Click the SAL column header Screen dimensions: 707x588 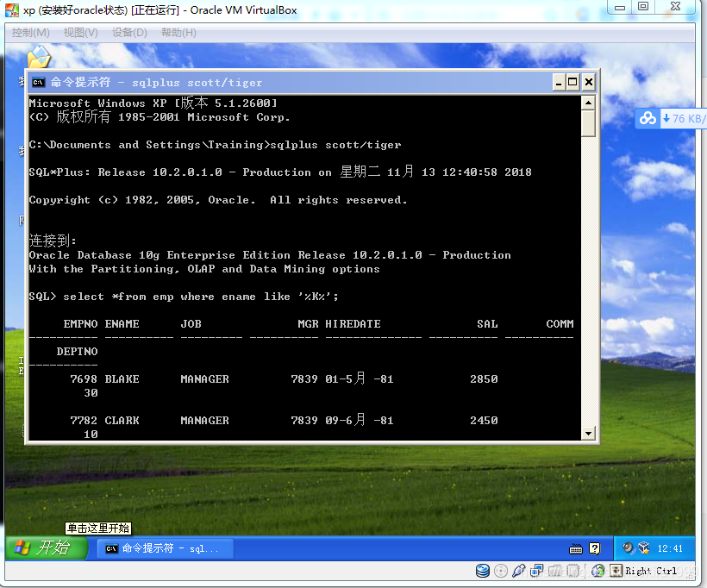point(487,324)
